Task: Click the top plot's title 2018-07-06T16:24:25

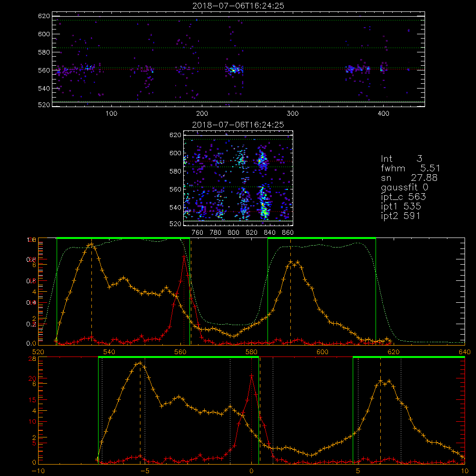Action: [x=238, y=6]
